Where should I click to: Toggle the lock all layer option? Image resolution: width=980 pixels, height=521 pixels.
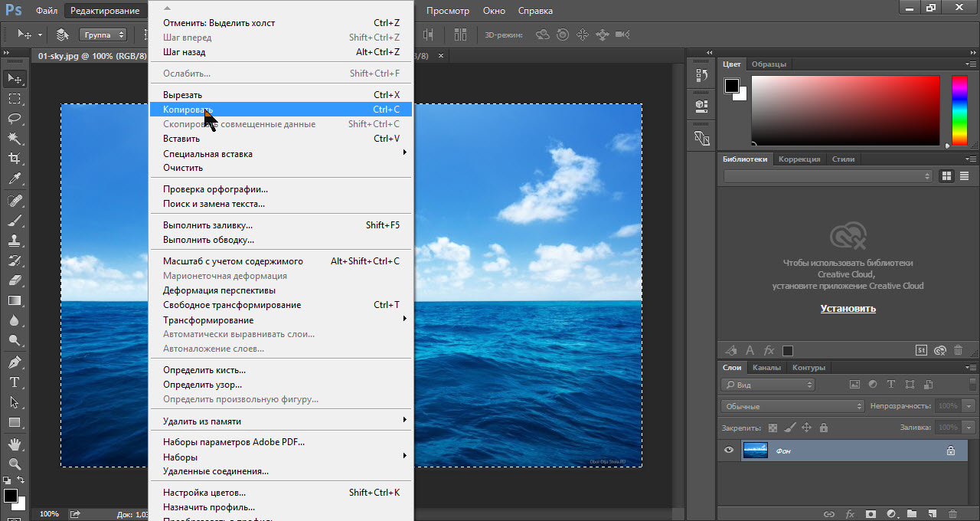(x=824, y=428)
